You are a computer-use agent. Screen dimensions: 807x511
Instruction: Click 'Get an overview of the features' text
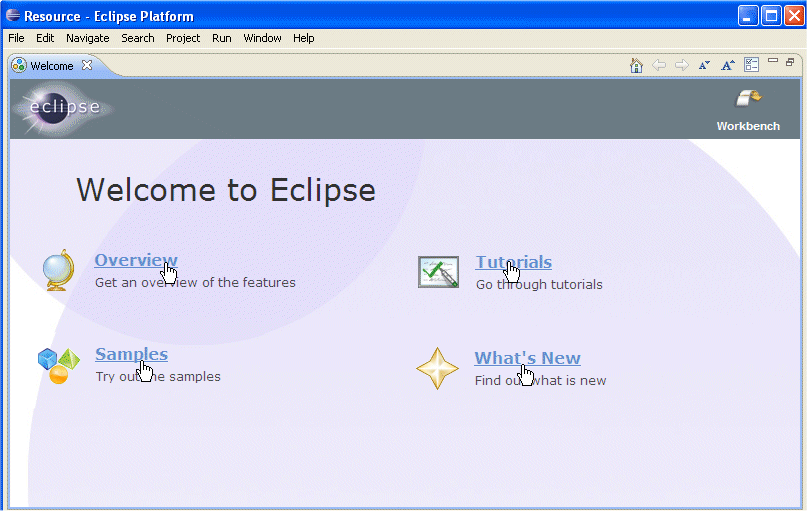tap(195, 283)
